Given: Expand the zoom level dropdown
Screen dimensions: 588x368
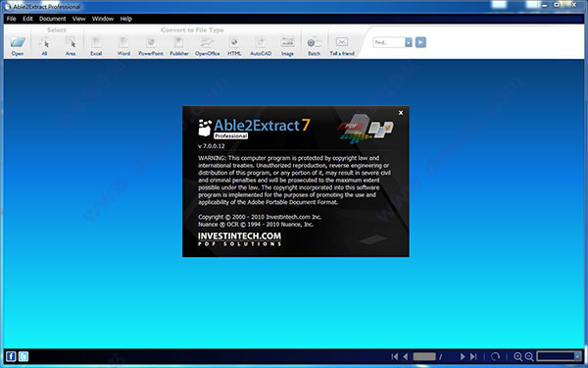Looking at the screenshot, I should click(x=577, y=356).
